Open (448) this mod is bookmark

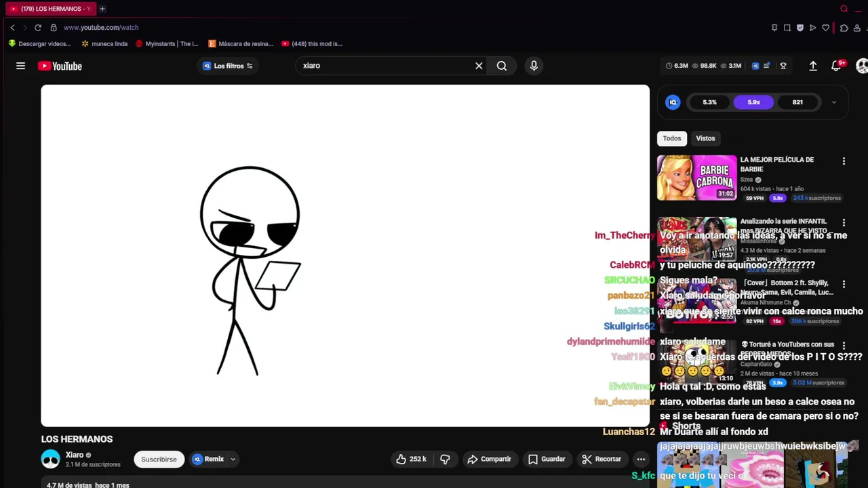312,44
